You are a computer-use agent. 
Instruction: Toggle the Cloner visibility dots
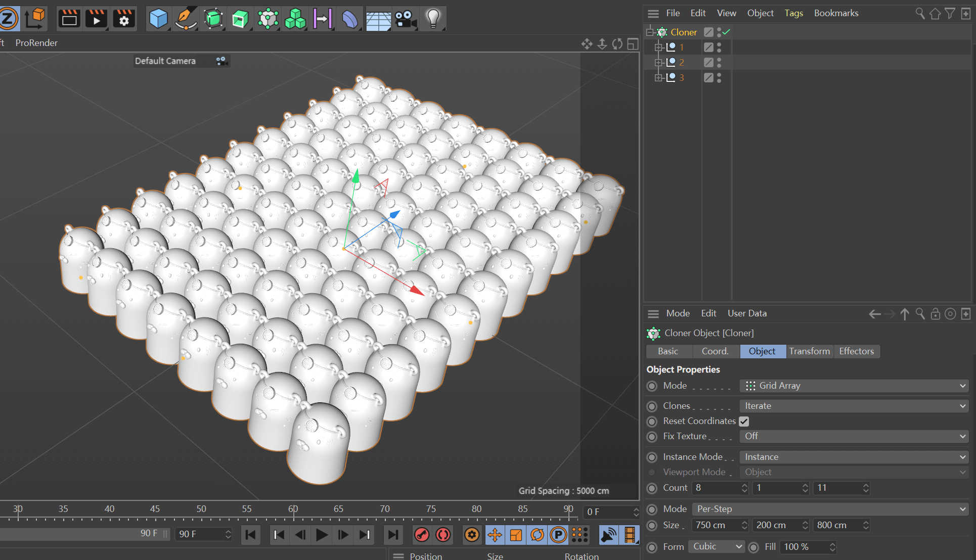pyautogui.click(x=719, y=32)
